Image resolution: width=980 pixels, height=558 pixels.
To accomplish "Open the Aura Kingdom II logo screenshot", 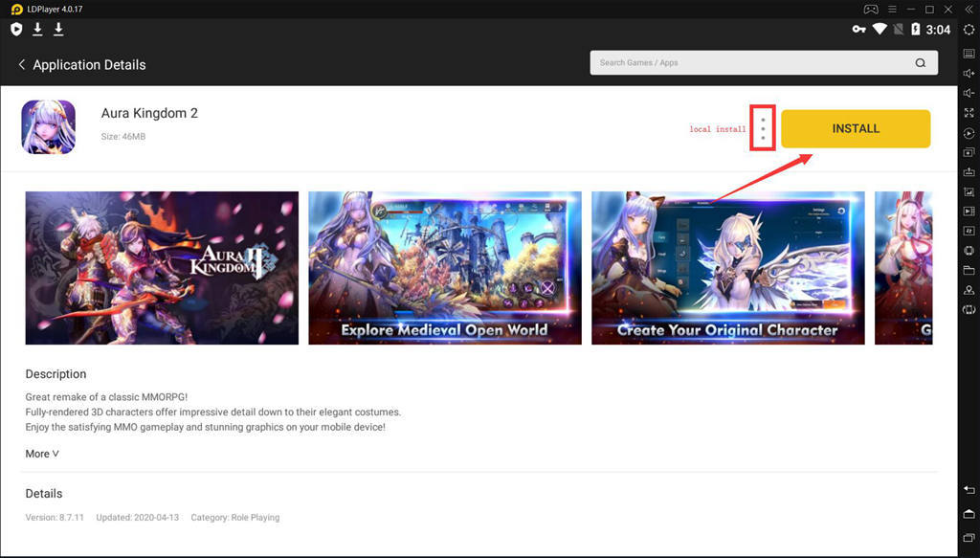I will 162,268.
